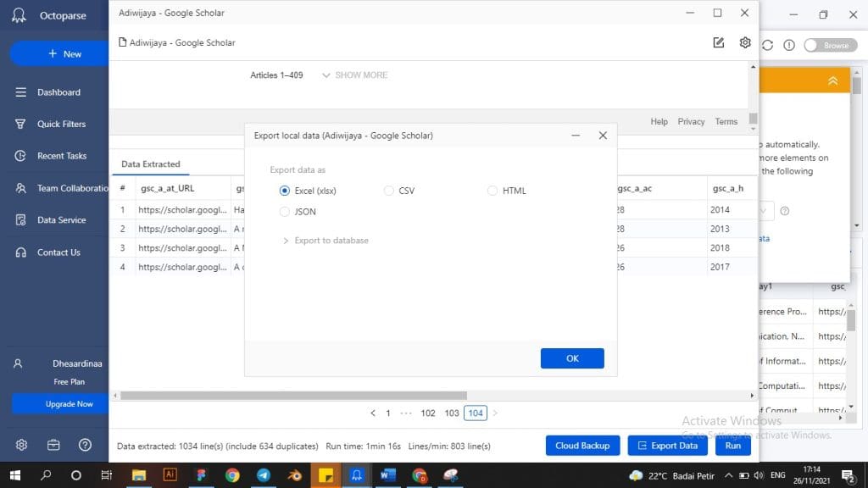The height and width of the screenshot is (488, 868).
Task: Open task settings gear icon
Action: [x=745, y=42]
